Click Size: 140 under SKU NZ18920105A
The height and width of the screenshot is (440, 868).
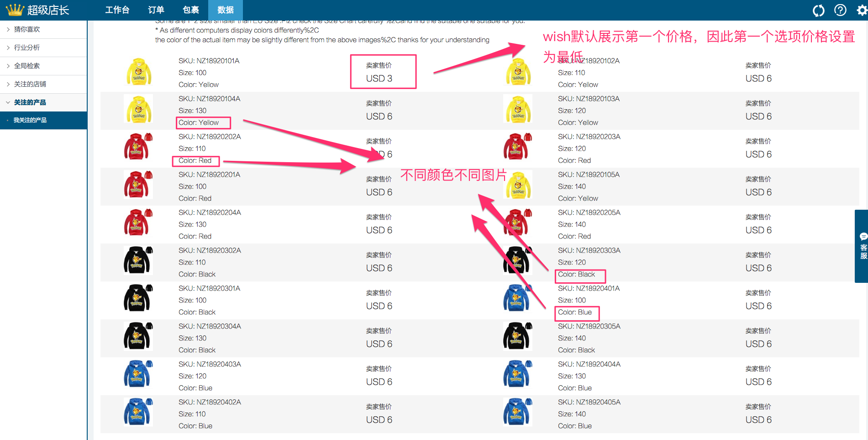572,186
